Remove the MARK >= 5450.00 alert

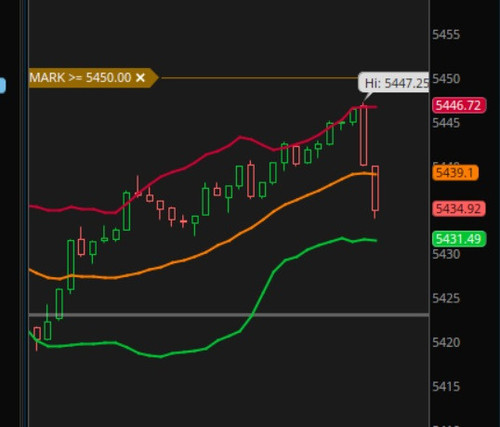point(140,78)
